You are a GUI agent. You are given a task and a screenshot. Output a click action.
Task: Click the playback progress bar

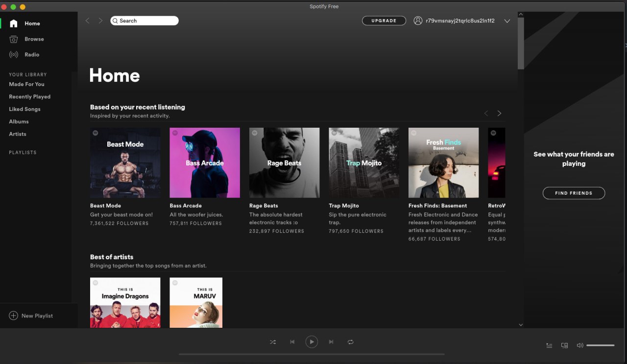point(312,354)
